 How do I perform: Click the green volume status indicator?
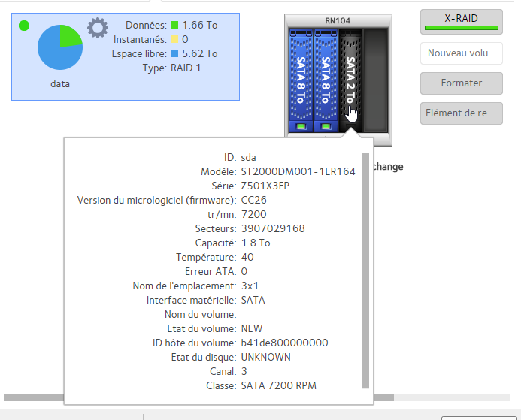pos(24,26)
